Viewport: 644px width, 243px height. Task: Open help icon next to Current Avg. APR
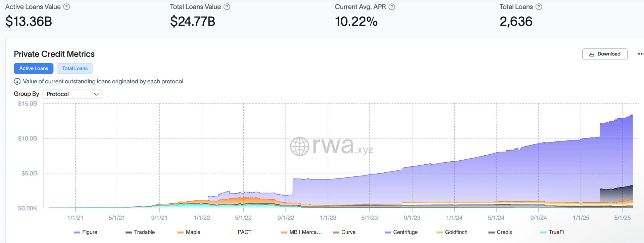[x=392, y=7]
